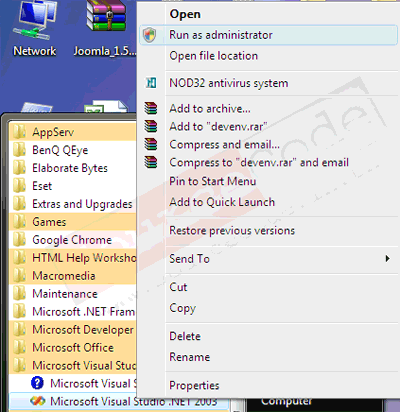Expand the Games folder
400x412 pixels.
73,222
